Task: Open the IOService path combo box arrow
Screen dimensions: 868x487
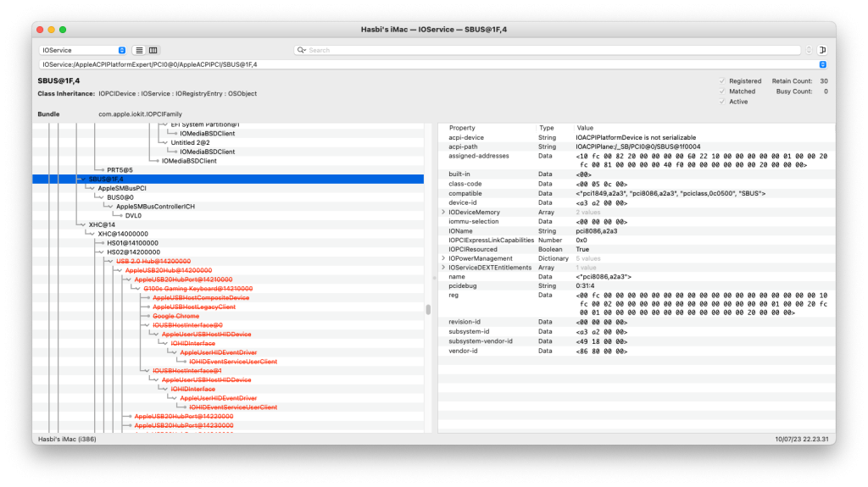Action: coord(822,64)
